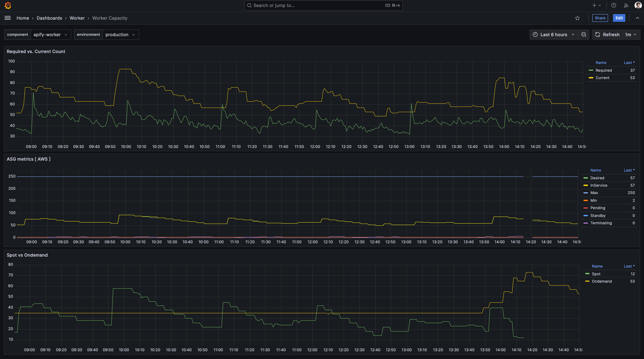Hide the Spot series in Spot vs Ondemand
Viewport: 644px width, 359px height.
tap(596, 274)
